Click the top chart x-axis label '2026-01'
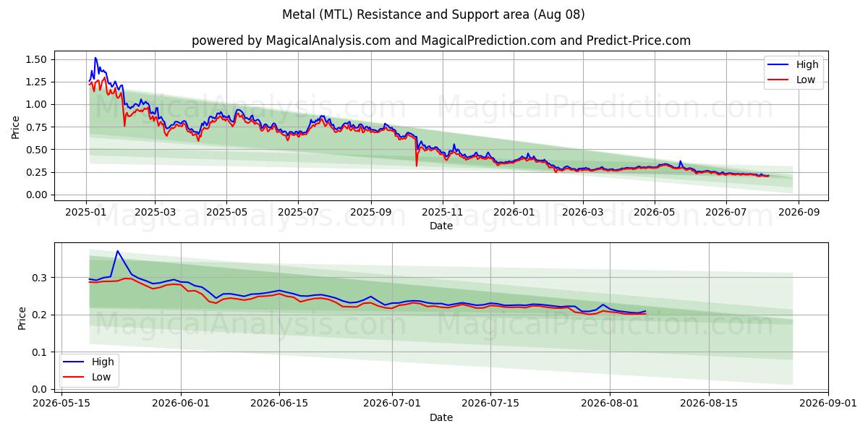Image resolution: width=868 pixels, height=434 pixels. (x=514, y=212)
